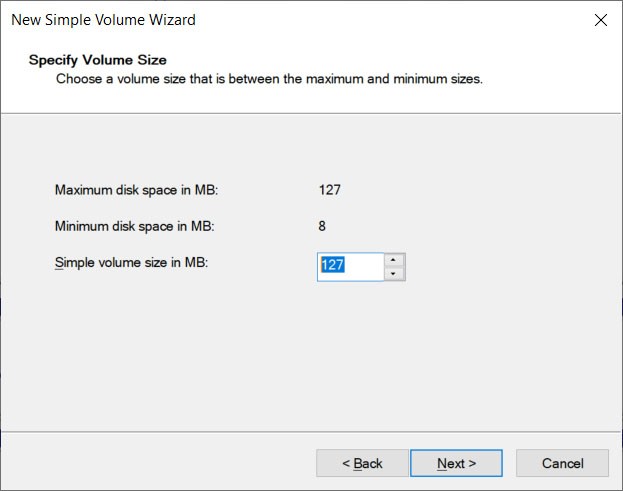
Task: Click the Minimum disk space in MB label
Action: click(x=134, y=226)
